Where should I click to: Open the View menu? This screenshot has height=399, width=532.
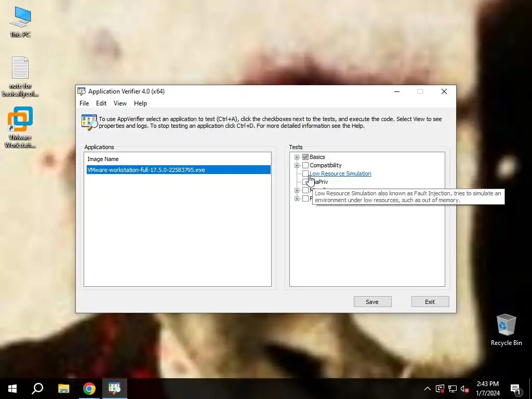120,103
